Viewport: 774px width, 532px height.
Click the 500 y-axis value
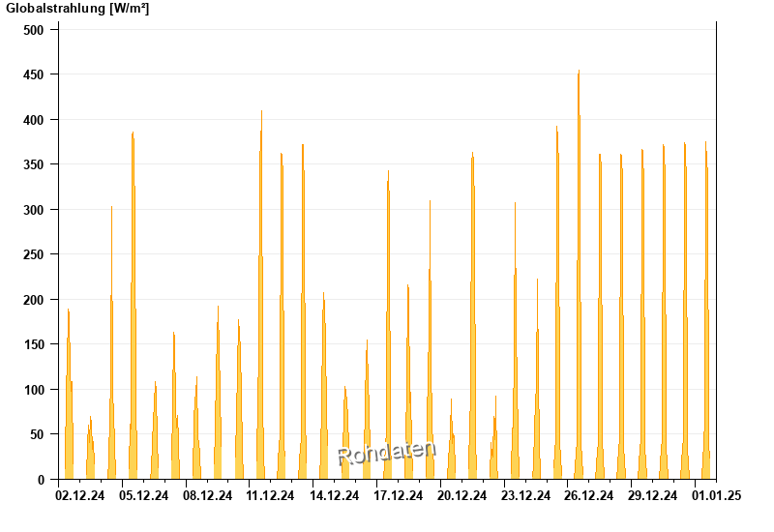(x=34, y=30)
